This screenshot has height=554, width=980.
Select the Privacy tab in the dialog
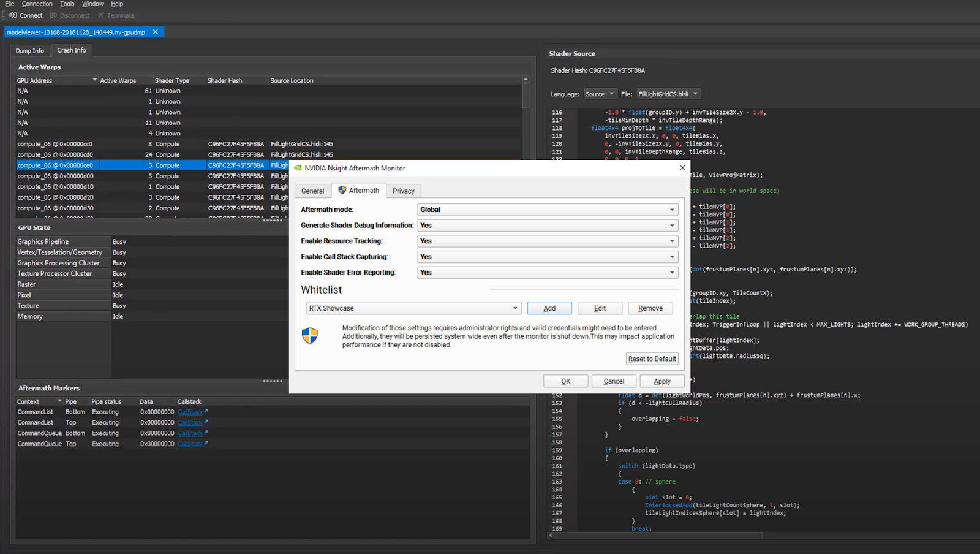click(x=404, y=191)
